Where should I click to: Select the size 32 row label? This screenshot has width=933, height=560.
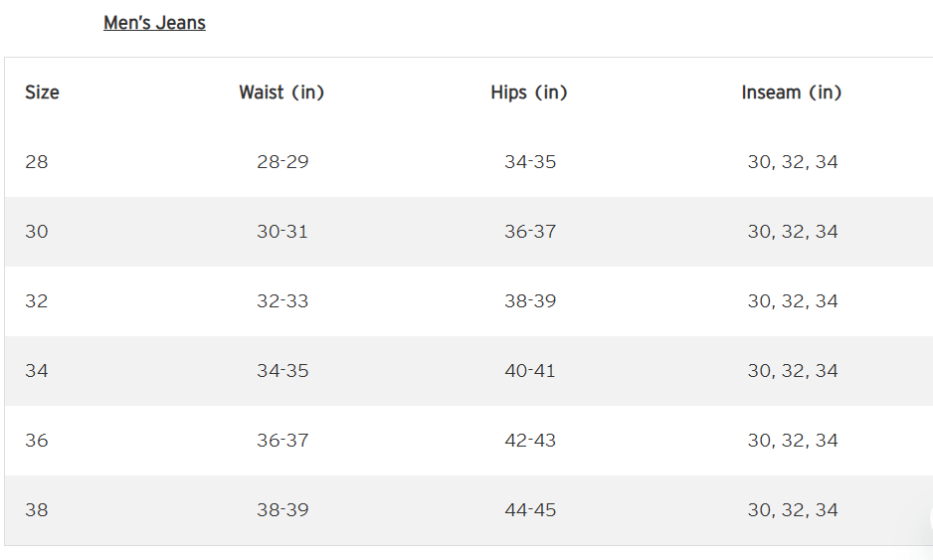(36, 301)
